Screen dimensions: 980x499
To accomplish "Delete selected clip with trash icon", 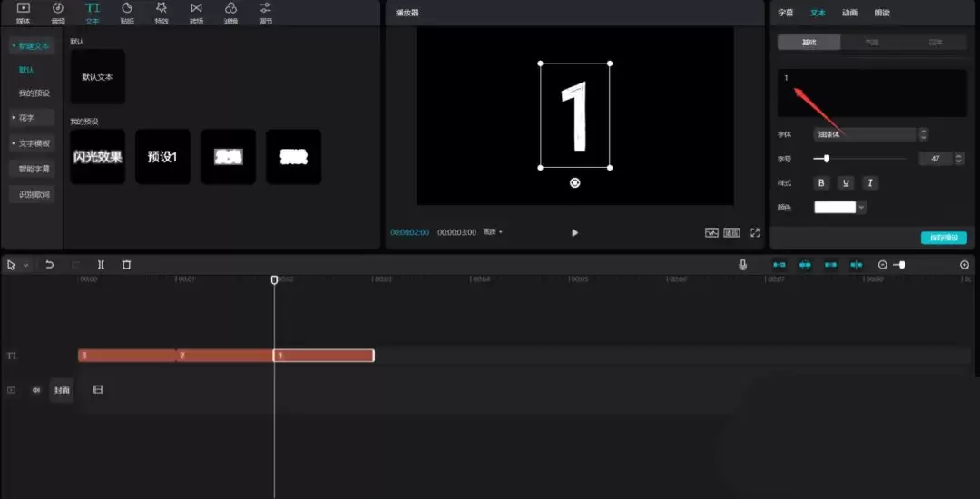I will (126, 265).
